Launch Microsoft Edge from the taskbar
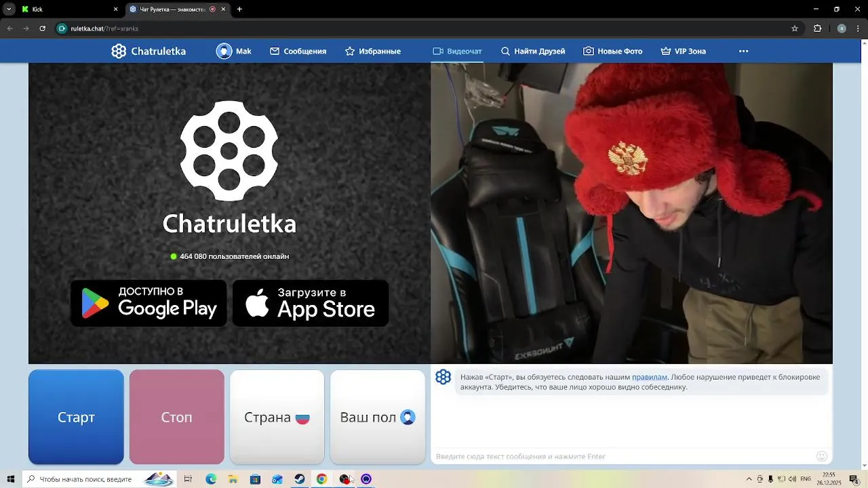Image resolution: width=868 pixels, height=488 pixels. (211, 479)
